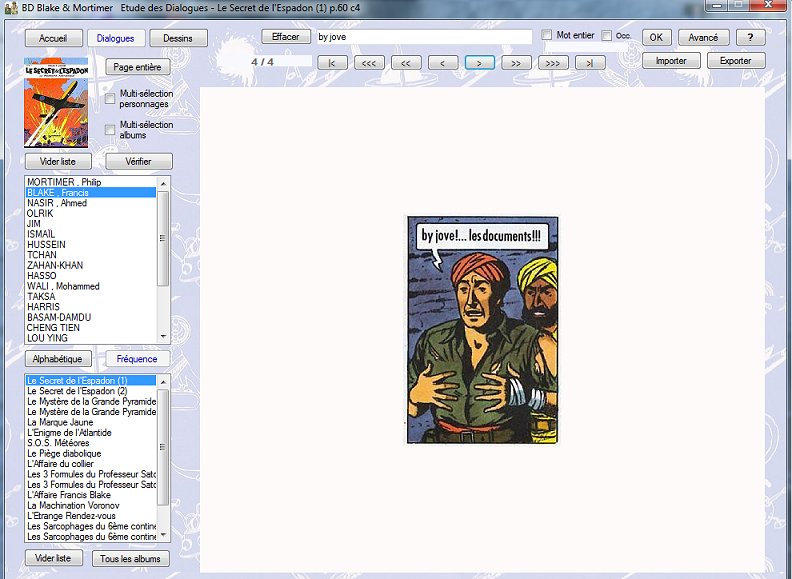This screenshot has height=579, width=792.
Task: Select HUSSEIN in the characters list
Action: (91, 245)
